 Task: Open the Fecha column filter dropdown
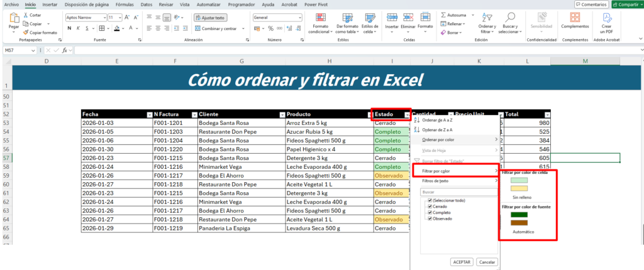tap(150, 115)
